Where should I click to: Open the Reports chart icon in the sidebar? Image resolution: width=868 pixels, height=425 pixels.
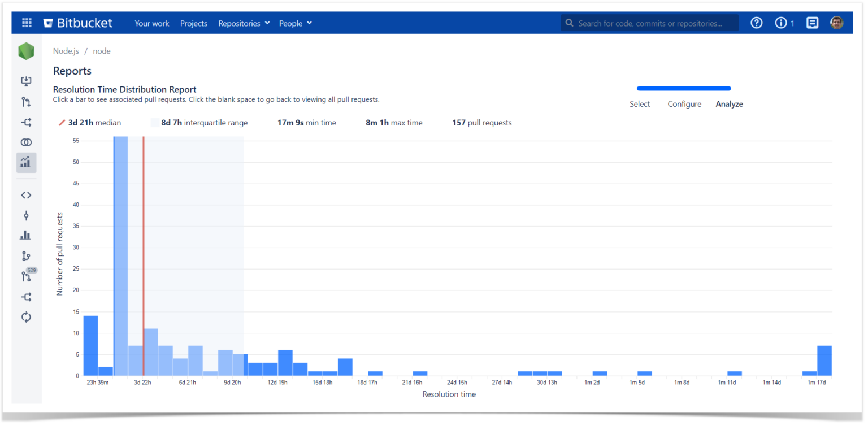(26, 162)
